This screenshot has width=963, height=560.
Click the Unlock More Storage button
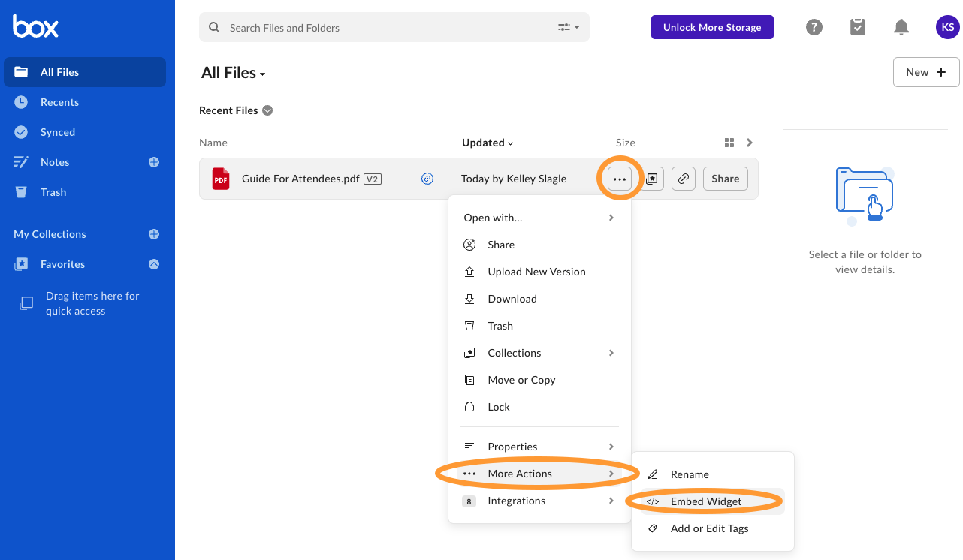[711, 27]
